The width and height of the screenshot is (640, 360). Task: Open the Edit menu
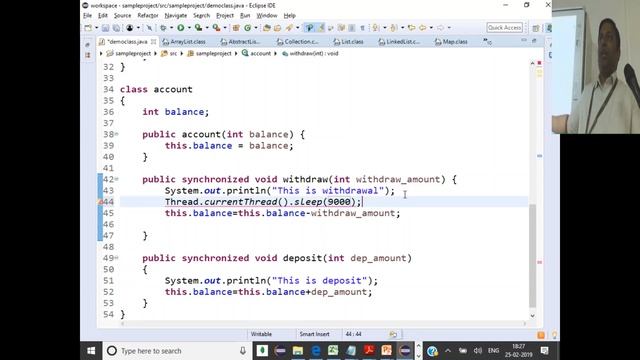[x=103, y=16]
